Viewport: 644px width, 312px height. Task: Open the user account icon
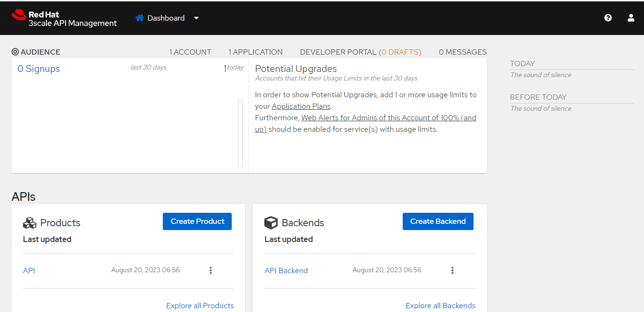pyautogui.click(x=631, y=18)
